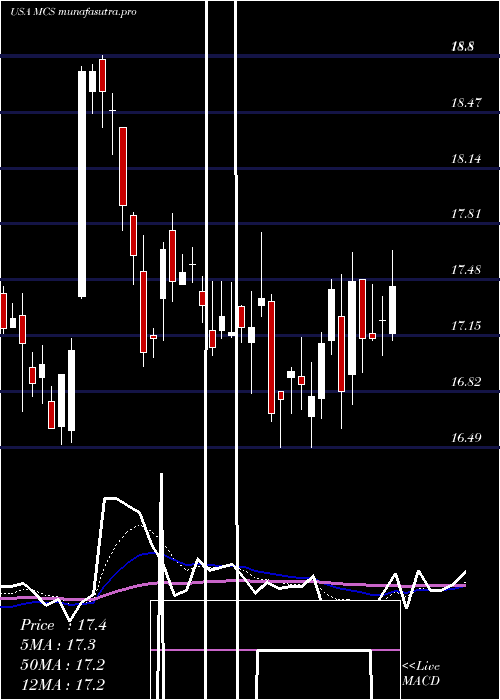The width and height of the screenshot is (500, 700).
Task: Click the 12MA : 17.2 readout
Action: pyautogui.click(x=62, y=684)
